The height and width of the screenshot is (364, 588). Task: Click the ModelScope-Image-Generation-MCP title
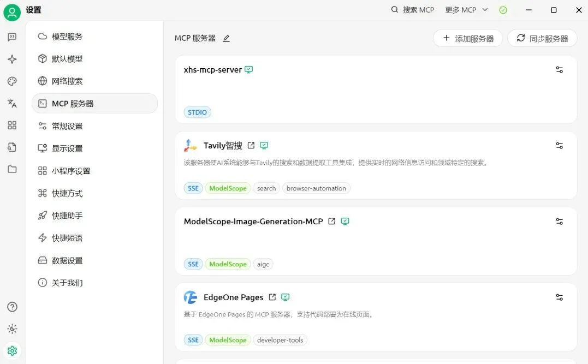click(253, 222)
